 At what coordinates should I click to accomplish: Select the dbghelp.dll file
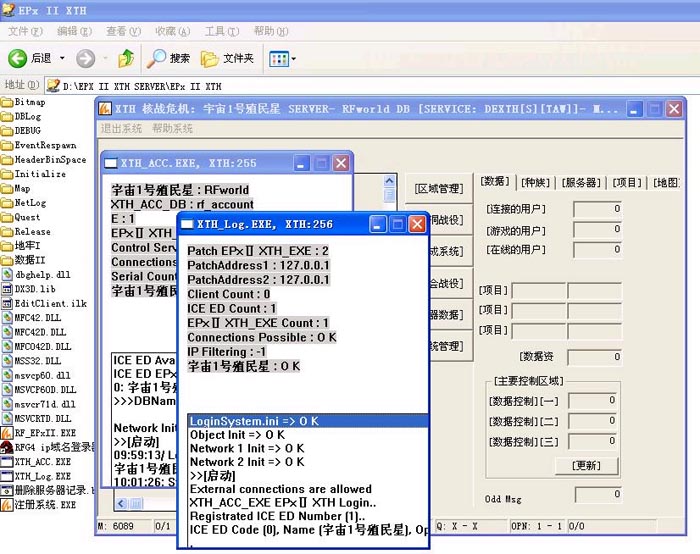point(42,274)
